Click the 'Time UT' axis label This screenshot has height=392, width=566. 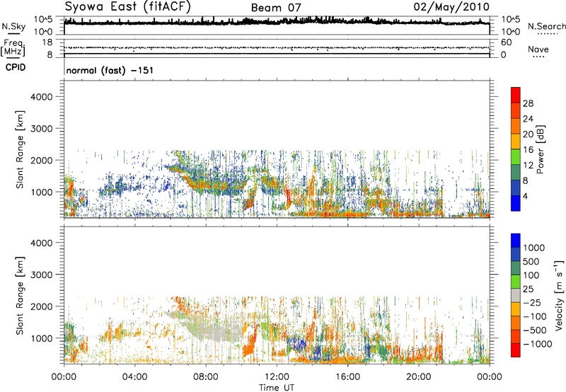[x=277, y=388]
